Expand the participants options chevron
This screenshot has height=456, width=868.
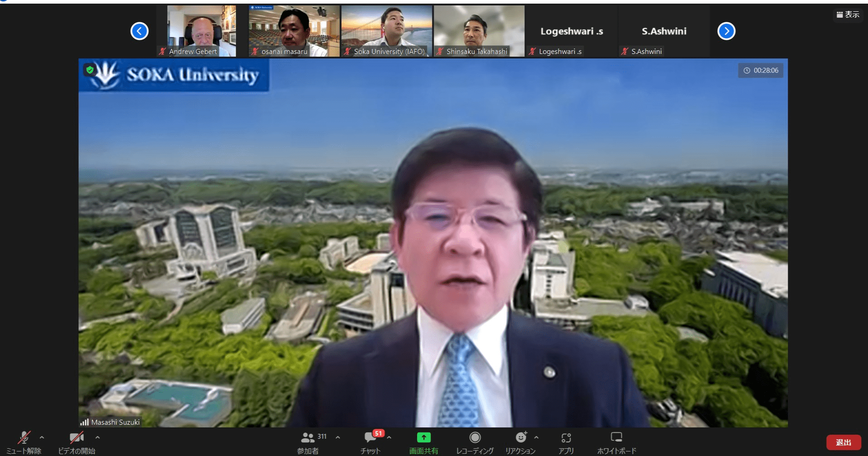pyautogui.click(x=338, y=437)
